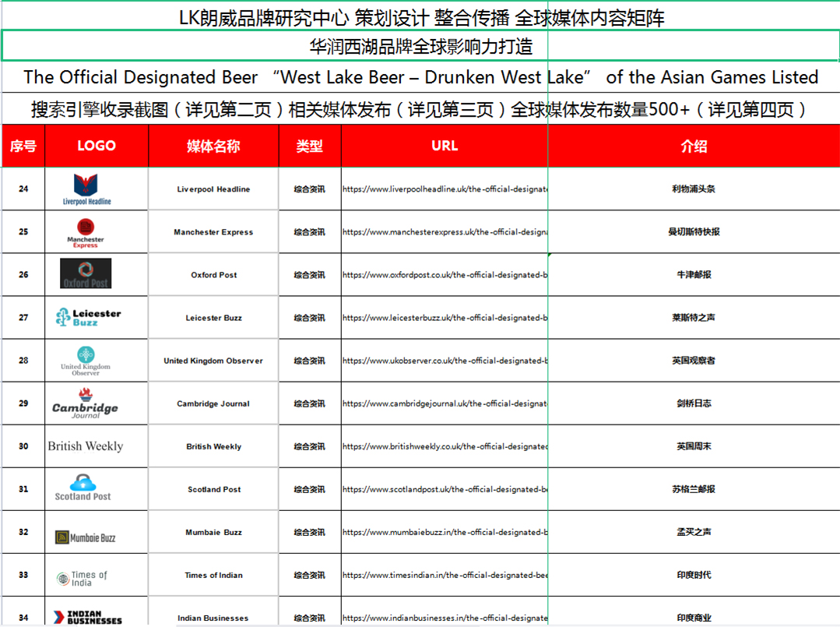Click the 'Mumbaie Buzz' media name cell
This screenshot has width=840, height=627.
[x=213, y=532]
